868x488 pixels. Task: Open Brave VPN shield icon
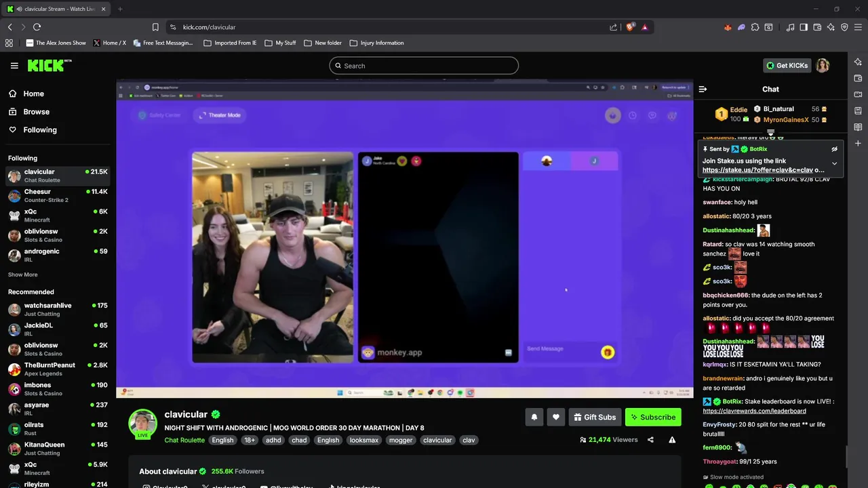click(844, 27)
